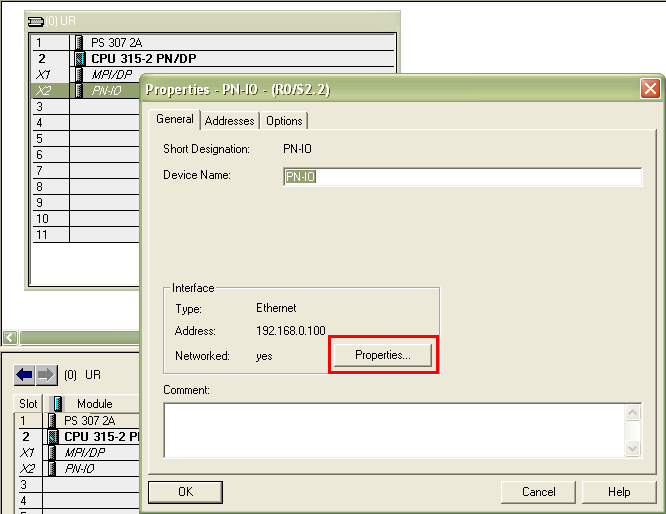Open the Options tab

coord(284,121)
